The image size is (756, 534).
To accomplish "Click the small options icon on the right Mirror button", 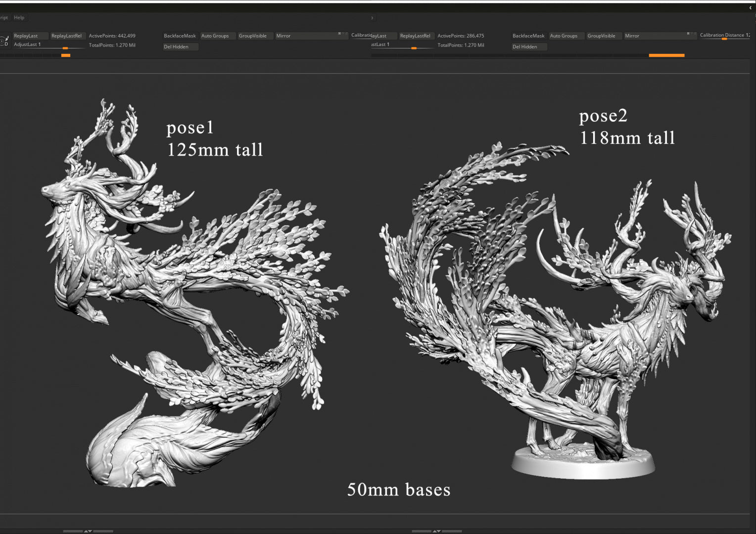I will click(x=688, y=34).
